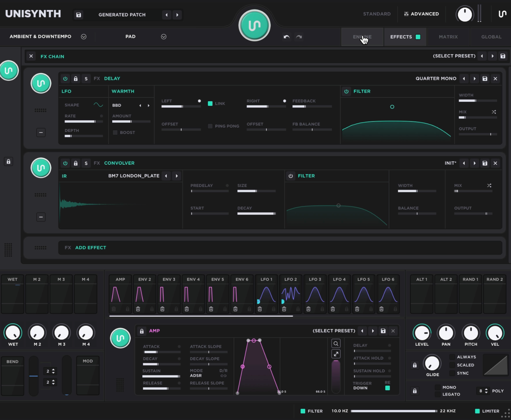Screen dimensions: 511x420
Task: Remove the Convolver effect
Action: pyautogui.click(x=495, y=163)
